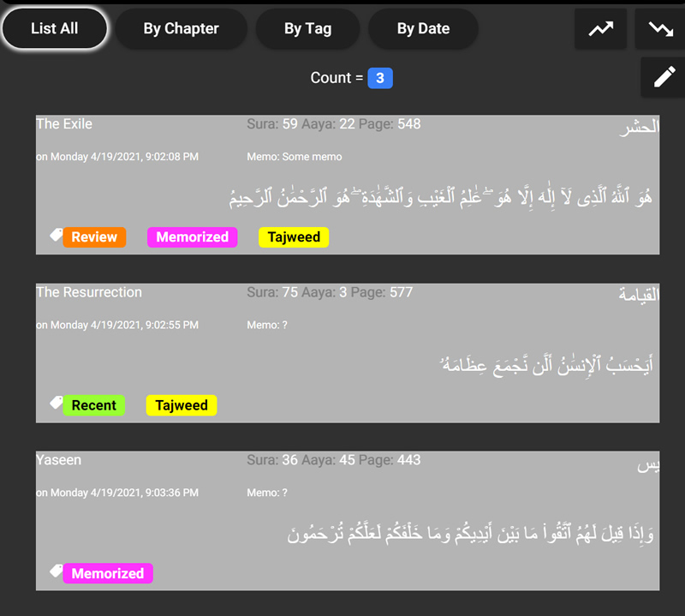Select the List All tab

(55, 28)
